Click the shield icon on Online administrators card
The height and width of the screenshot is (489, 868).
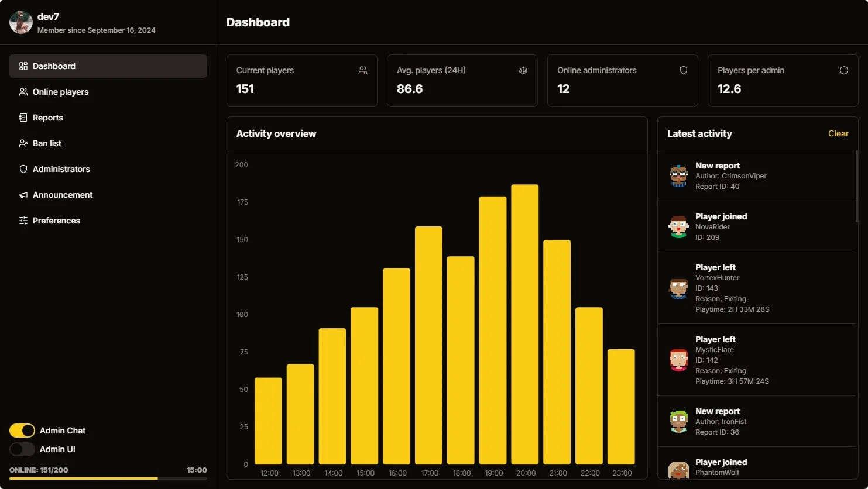[683, 70]
